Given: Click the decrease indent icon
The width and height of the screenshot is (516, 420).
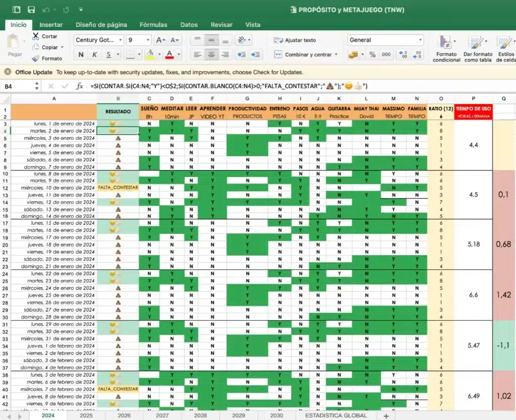Looking at the screenshot, I should point(241,54).
